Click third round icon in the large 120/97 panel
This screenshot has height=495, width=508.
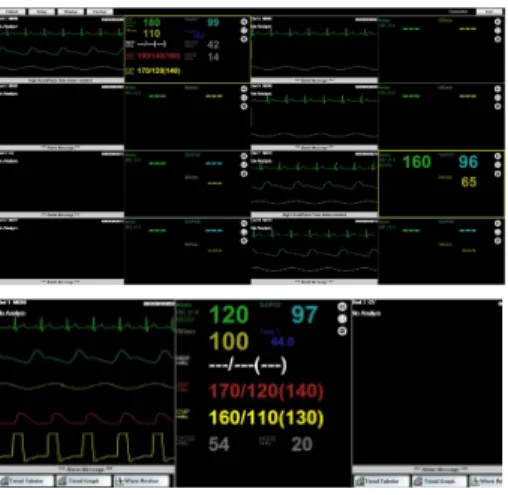coord(342,331)
